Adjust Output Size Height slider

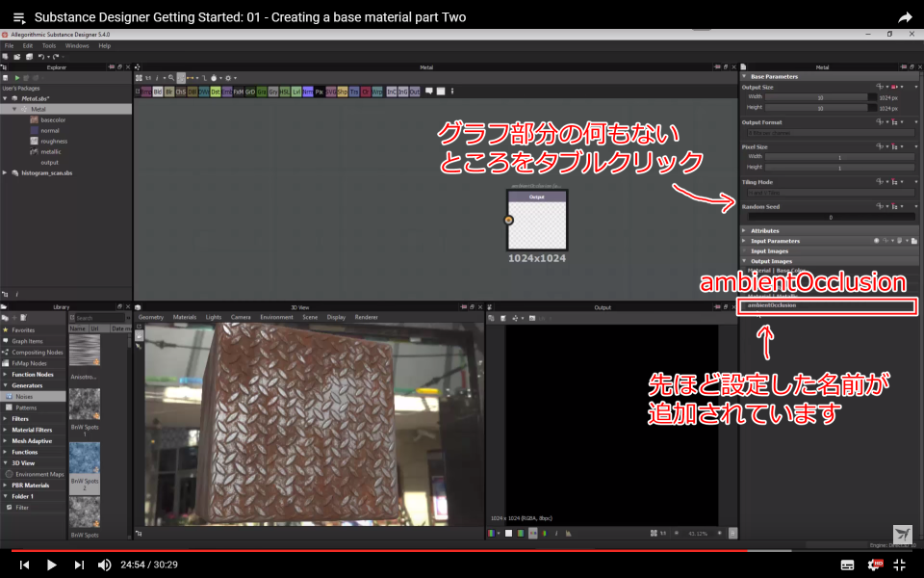tap(820, 108)
